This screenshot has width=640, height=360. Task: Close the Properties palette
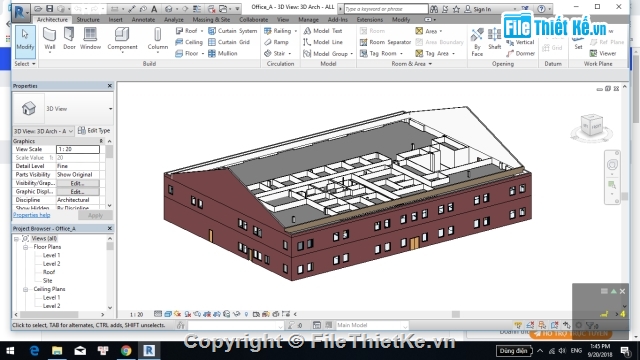coord(109,86)
